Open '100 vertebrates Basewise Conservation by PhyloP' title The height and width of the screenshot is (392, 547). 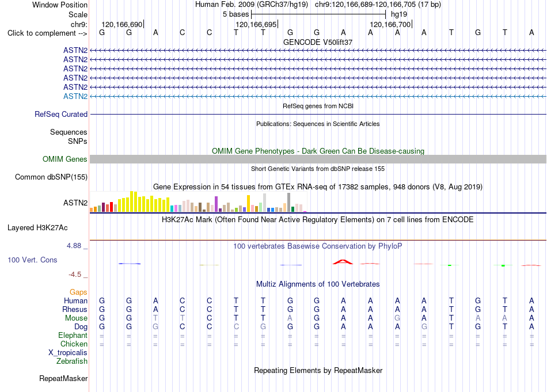click(318, 246)
